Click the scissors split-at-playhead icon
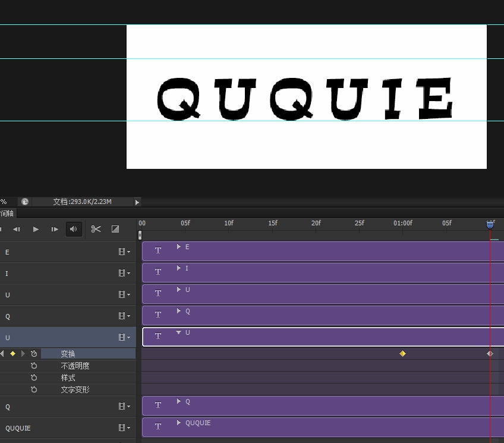This screenshot has width=504, height=443. (x=96, y=229)
